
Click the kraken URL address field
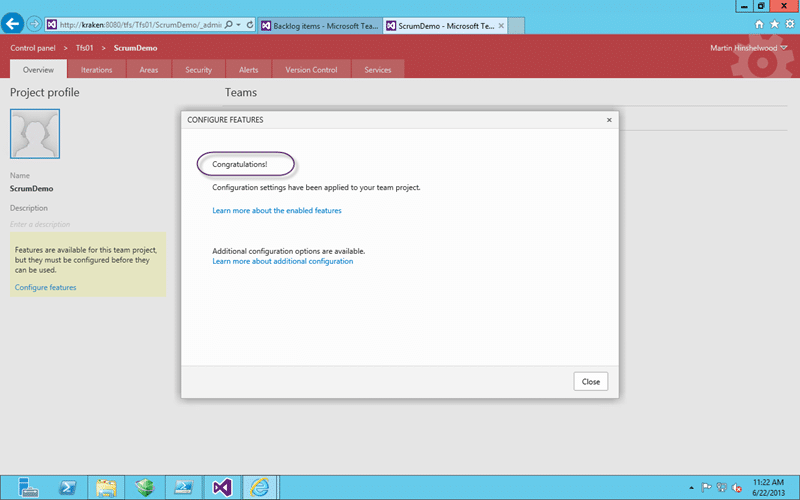coord(141,24)
